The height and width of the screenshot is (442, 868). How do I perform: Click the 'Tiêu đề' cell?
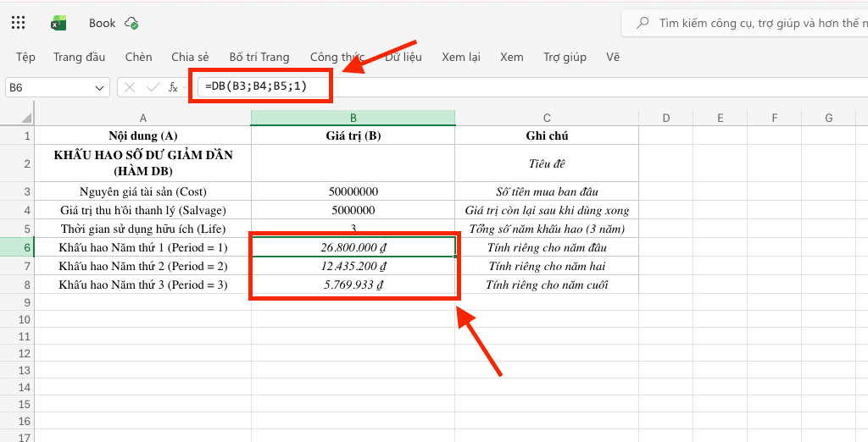coord(547,163)
